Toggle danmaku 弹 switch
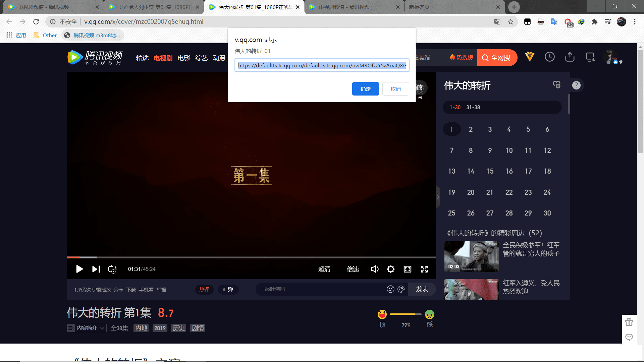This screenshot has height=362, width=644. coord(228,290)
